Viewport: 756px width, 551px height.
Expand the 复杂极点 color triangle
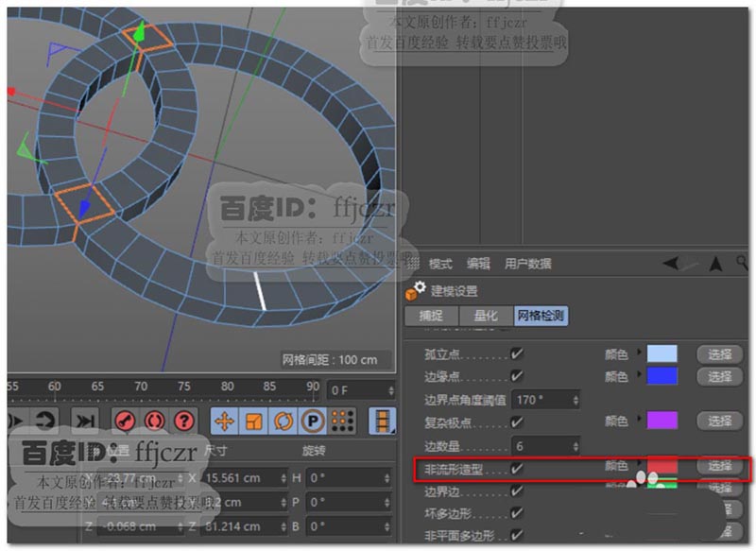[639, 418]
